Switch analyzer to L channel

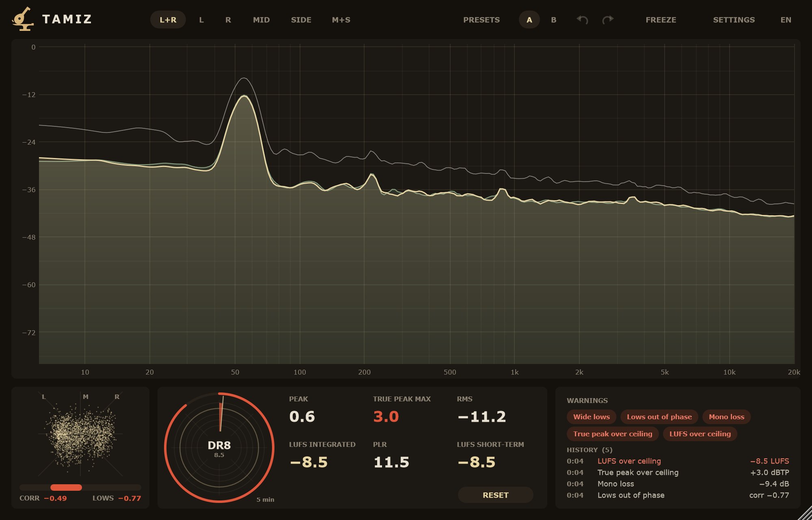coord(201,19)
